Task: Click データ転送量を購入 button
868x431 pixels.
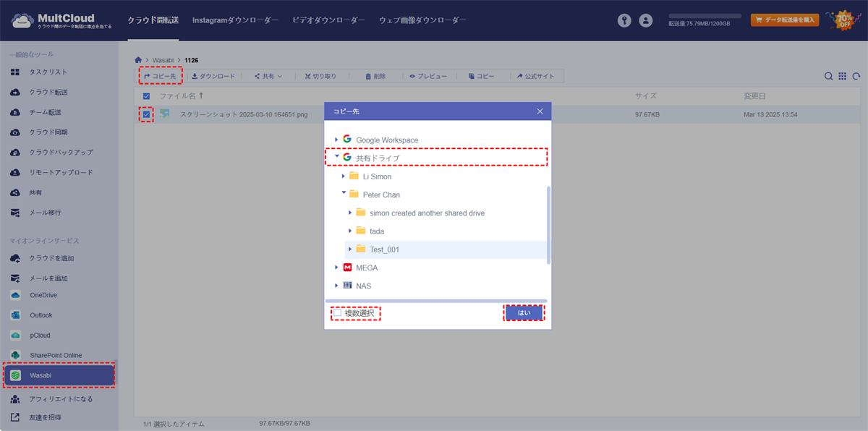Action: pyautogui.click(x=785, y=20)
